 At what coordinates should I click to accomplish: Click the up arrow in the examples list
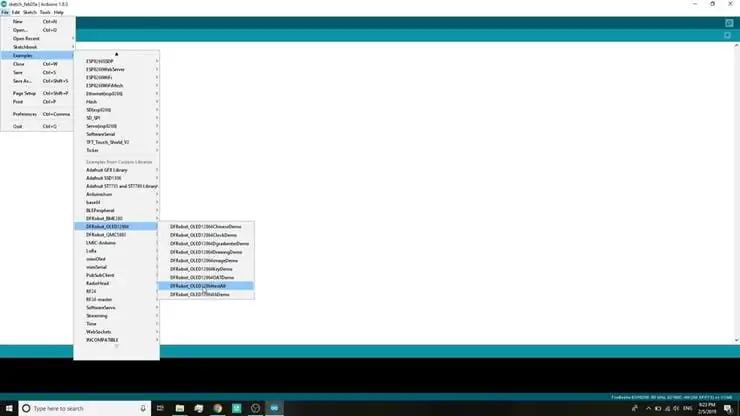(117, 54)
